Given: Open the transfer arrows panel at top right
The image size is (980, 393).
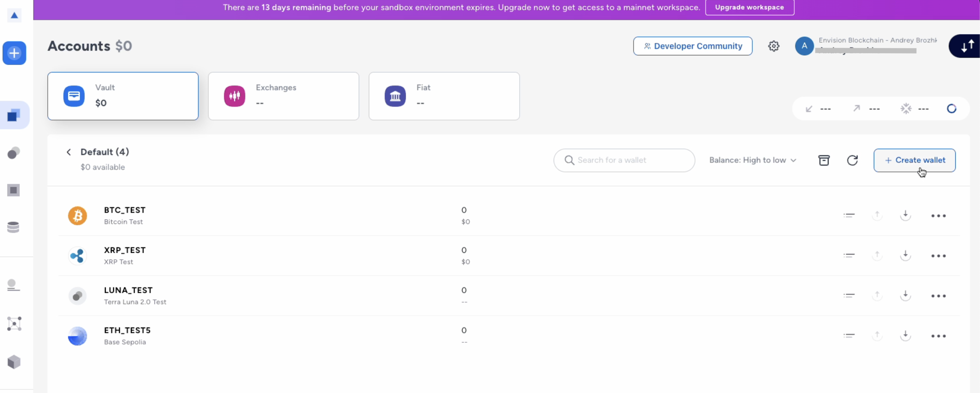Looking at the screenshot, I should coord(967,46).
